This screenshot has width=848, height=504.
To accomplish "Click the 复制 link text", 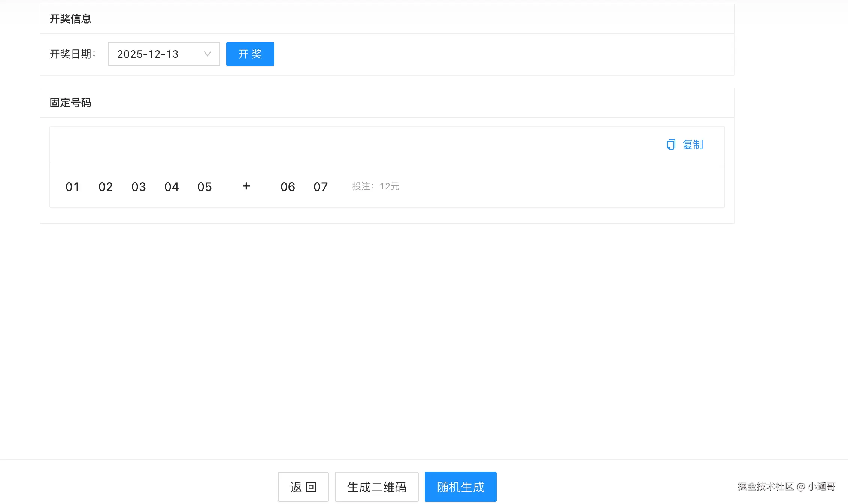I will coord(693,145).
